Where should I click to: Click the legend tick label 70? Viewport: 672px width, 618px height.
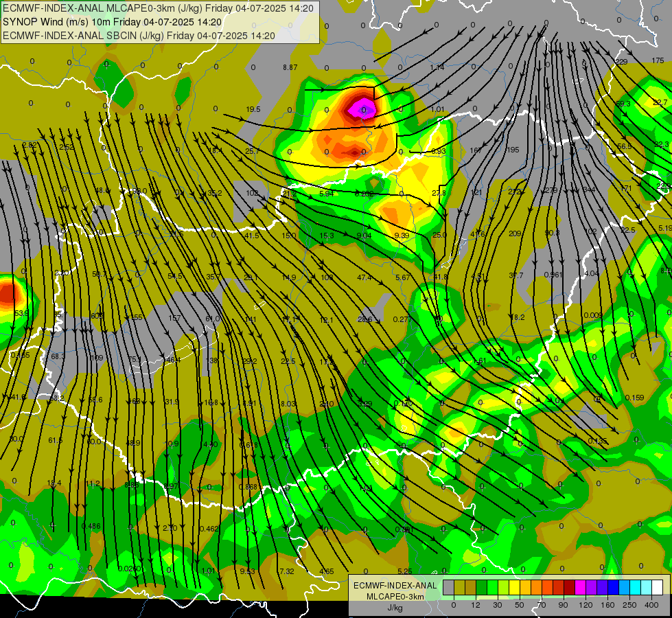click(542, 605)
